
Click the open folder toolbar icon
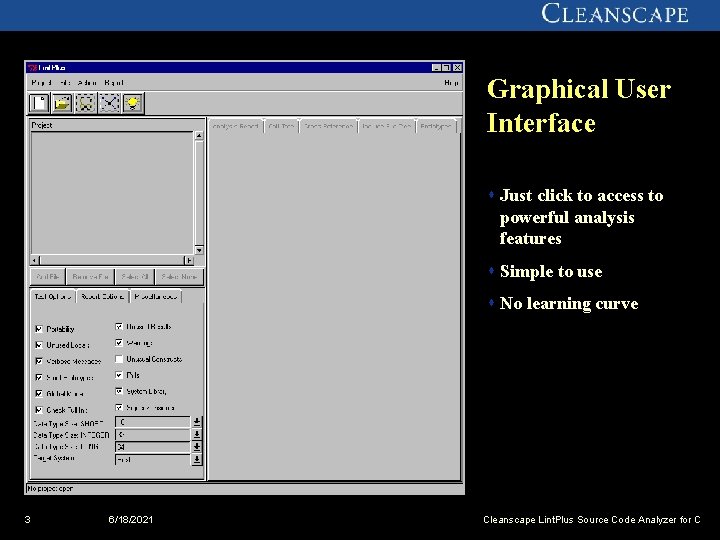click(62, 103)
